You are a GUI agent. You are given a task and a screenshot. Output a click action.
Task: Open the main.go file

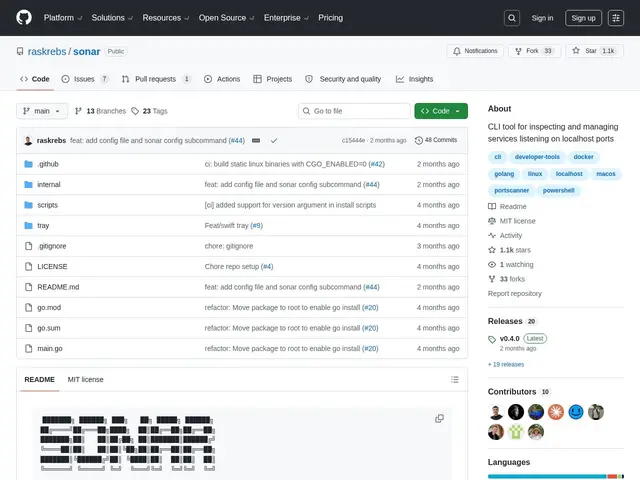click(x=50, y=349)
